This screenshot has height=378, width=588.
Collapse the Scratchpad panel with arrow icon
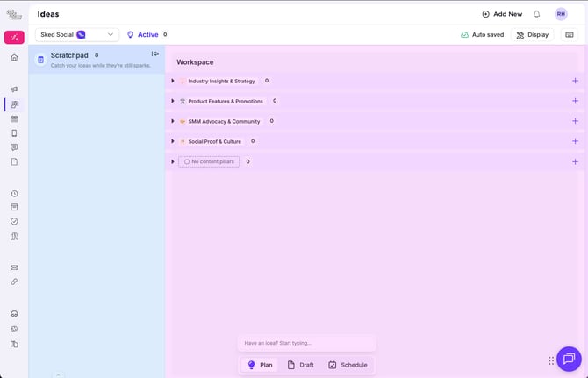tap(154, 54)
